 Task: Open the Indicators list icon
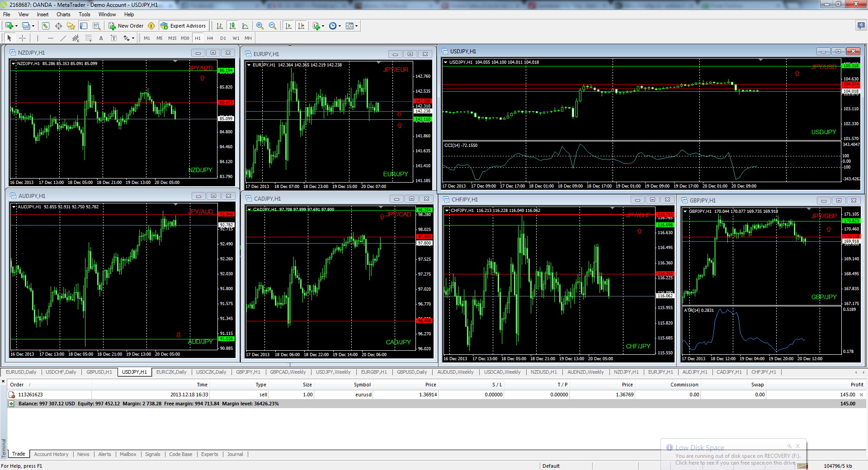point(316,26)
